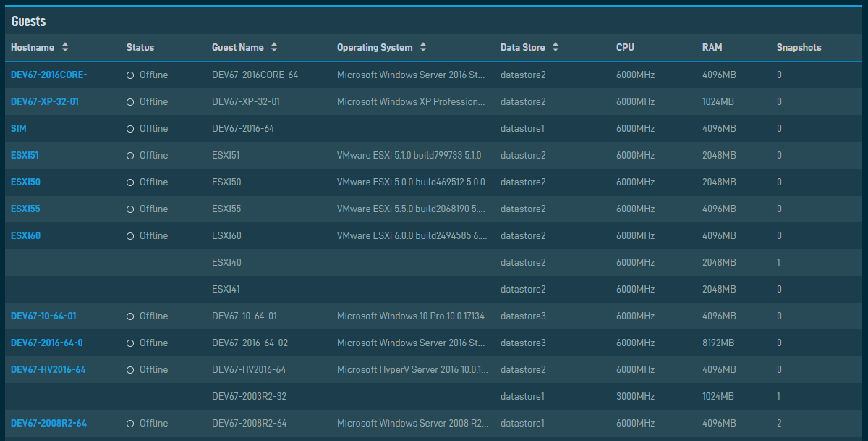Click Offline status circle for ESXI50
Screen dimensions: 868x441
[130, 182]
